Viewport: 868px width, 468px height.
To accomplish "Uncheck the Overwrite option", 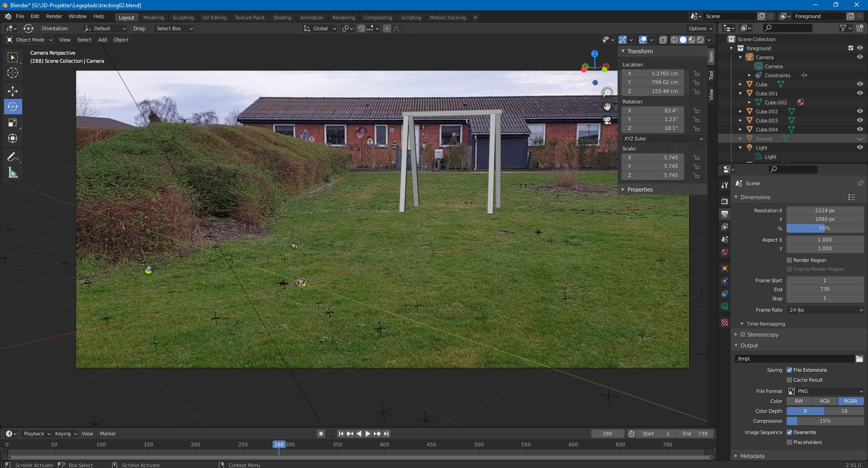I will (789, 432).
